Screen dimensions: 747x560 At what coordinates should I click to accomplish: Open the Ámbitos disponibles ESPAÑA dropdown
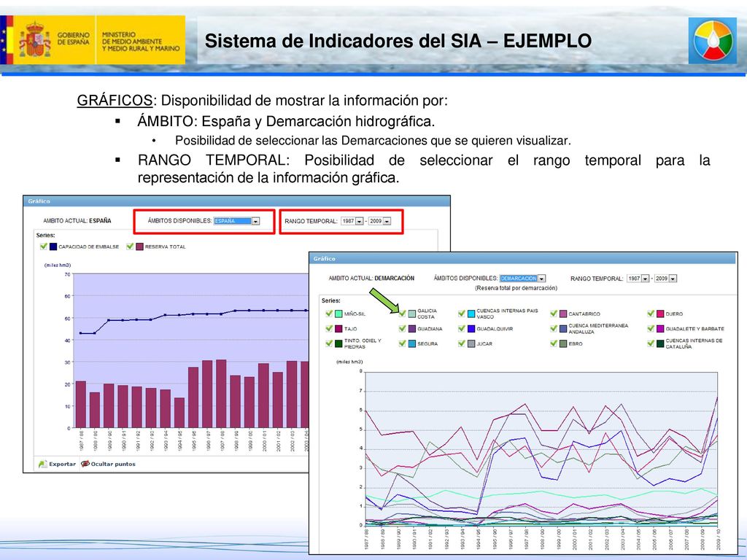coord(236,221)
